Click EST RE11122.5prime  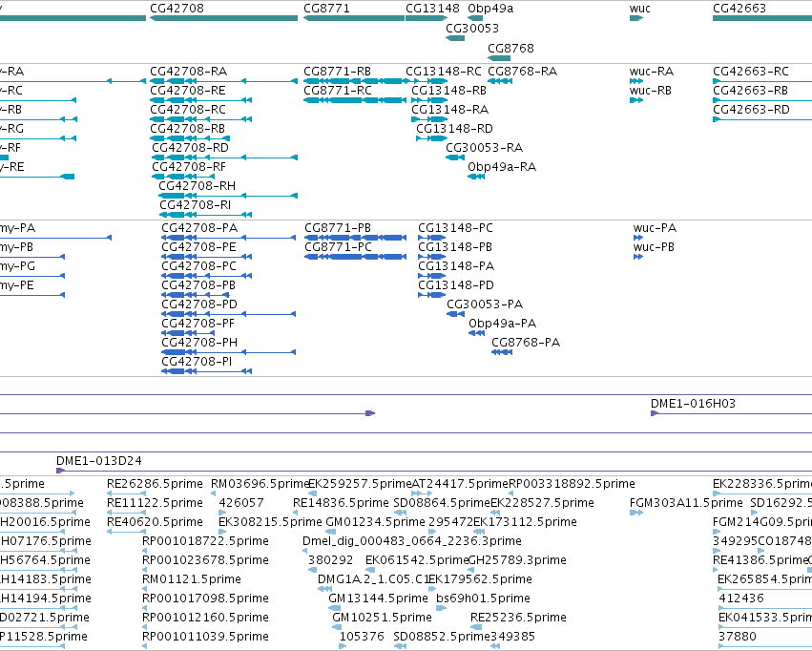tap(155, 503)
